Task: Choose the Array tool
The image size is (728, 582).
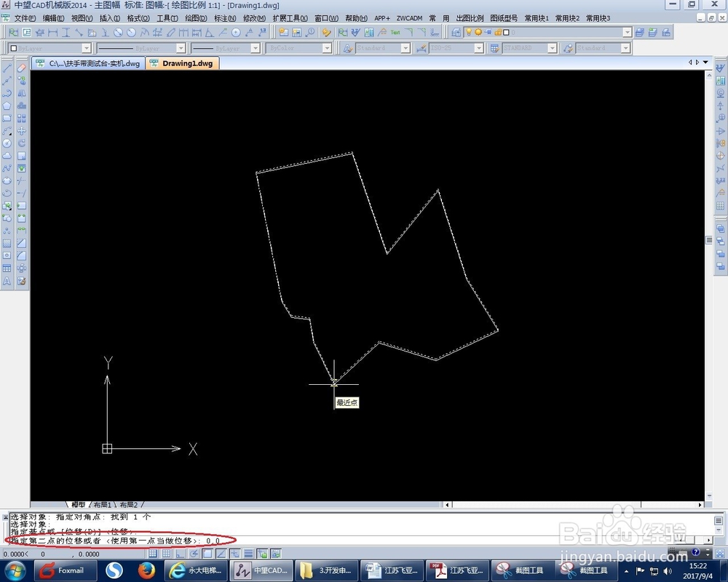Action: point(21,119)
